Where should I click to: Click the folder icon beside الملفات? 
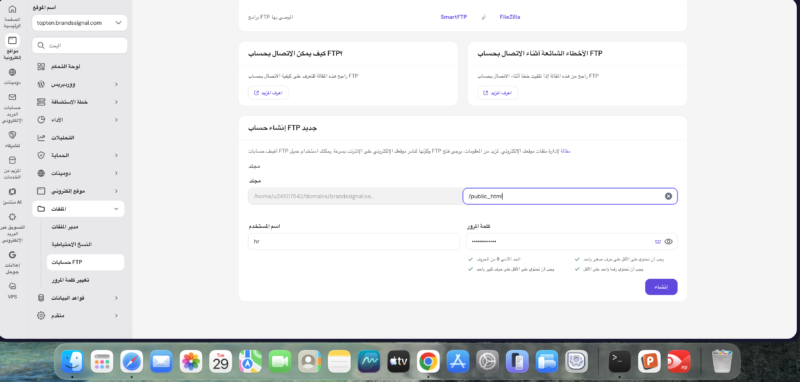(x=41, y=209)
